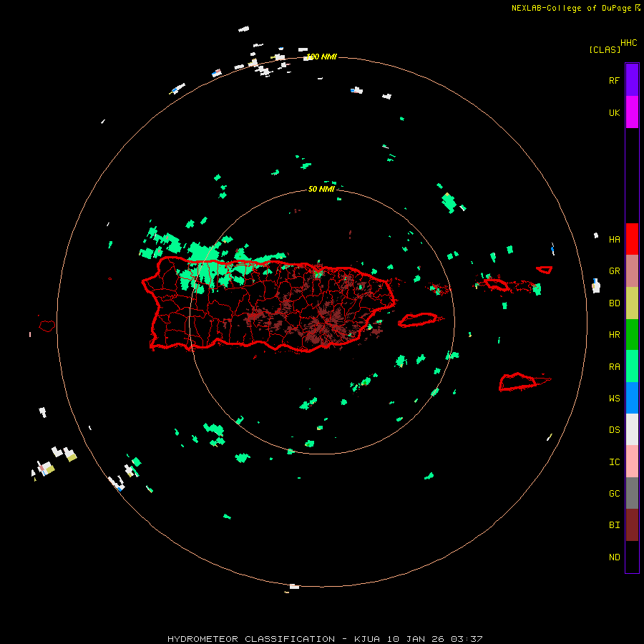
Task: Click the GR legend label text
Action: pyautogui.click(x=614, y=271)
